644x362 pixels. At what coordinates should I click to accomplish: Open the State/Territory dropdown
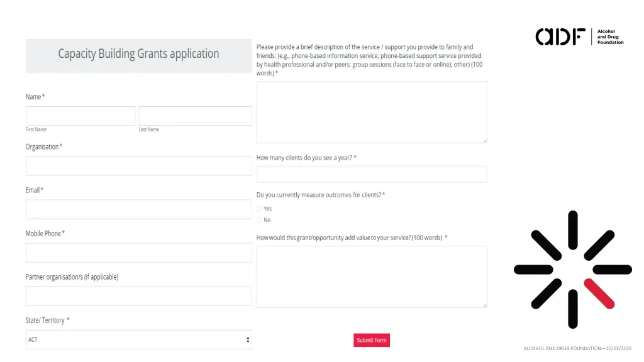tap(138, 339)
